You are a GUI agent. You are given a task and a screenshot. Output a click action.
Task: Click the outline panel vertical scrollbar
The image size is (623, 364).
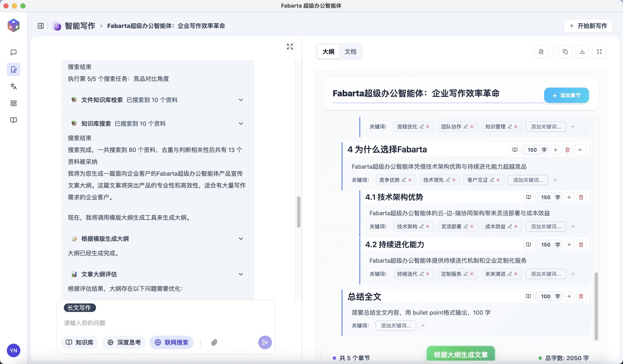pyautogui.click(x=596, y=306)
